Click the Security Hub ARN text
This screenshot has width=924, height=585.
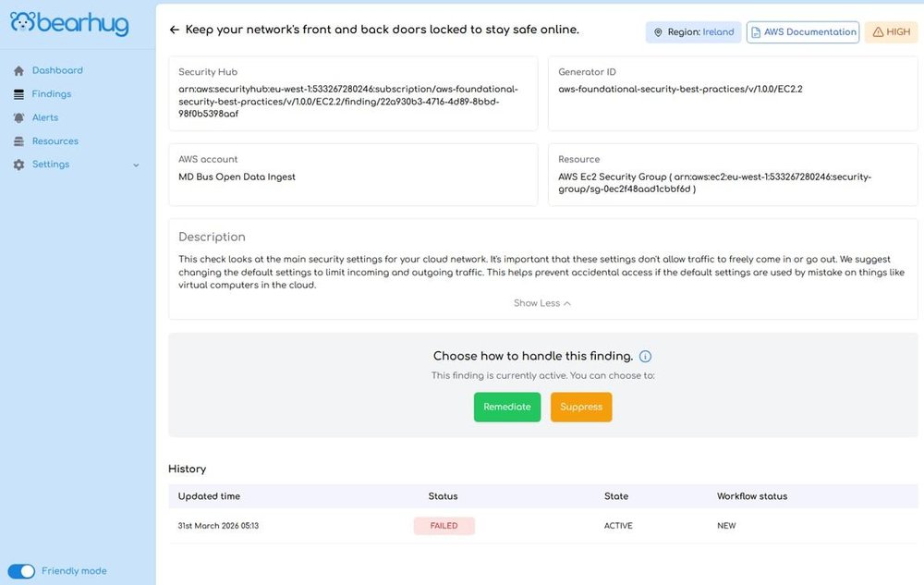pos(348,102)
